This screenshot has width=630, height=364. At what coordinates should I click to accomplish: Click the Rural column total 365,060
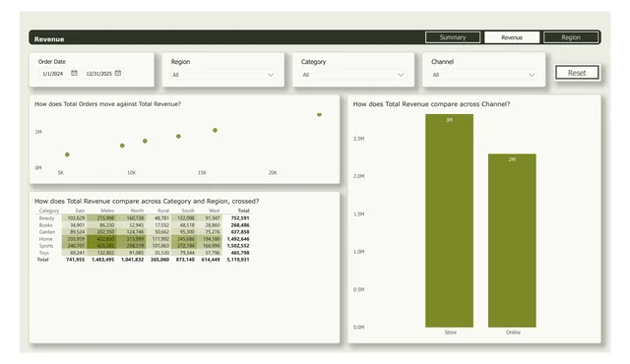coord(159,260)
